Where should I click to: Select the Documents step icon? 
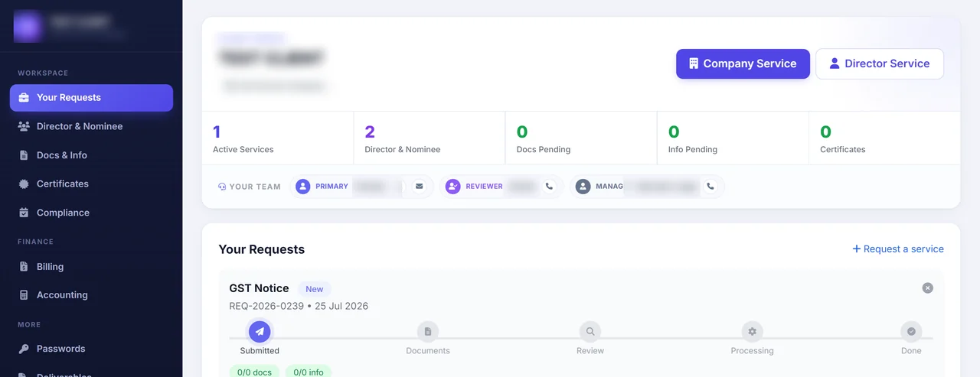pos(428,332)
